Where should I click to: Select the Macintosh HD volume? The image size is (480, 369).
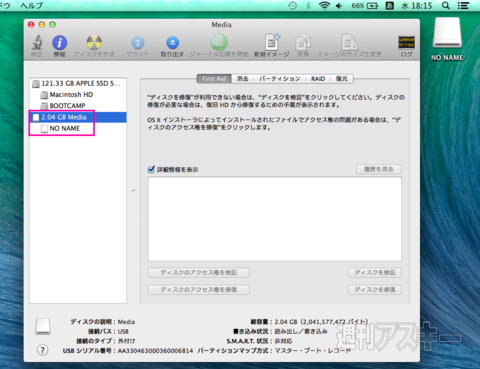coord(78,95)
